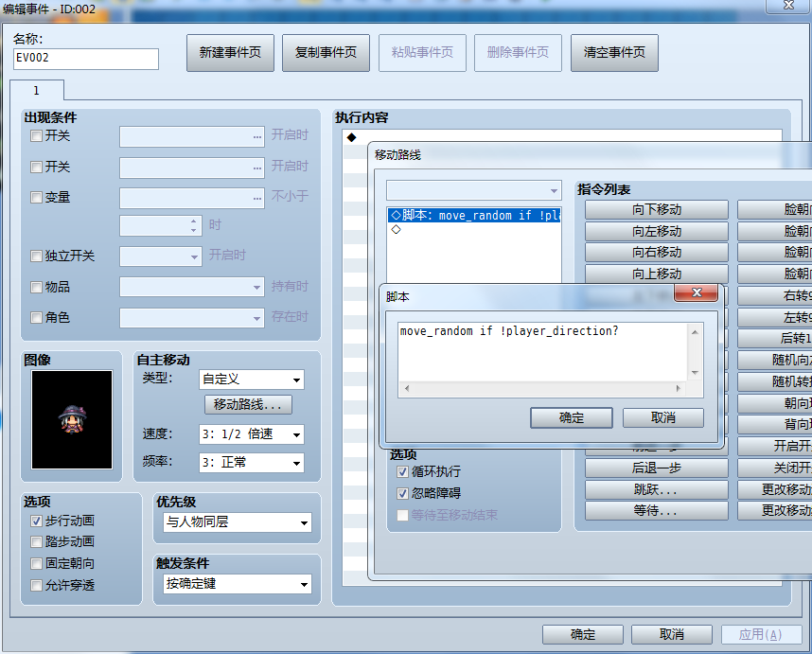This screenshot has width=812, height=654.
Task: Check the 允许穿透 option
Action: tap(36, 586)
